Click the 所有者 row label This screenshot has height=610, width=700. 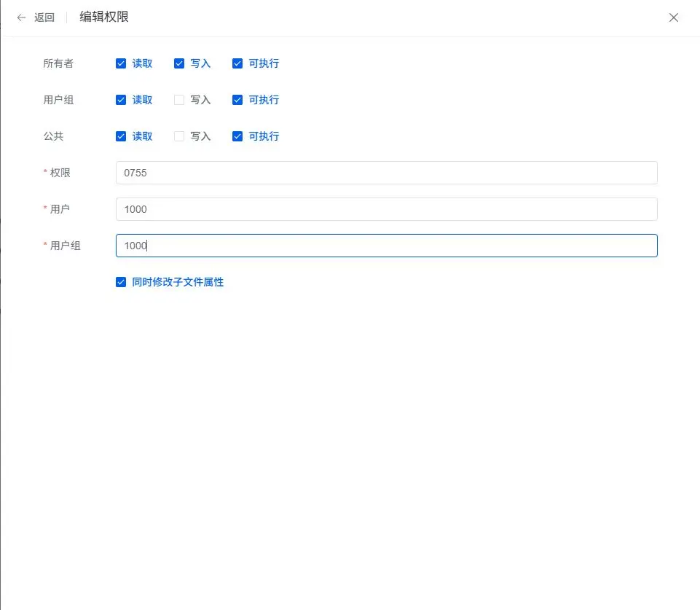point(58,63)
